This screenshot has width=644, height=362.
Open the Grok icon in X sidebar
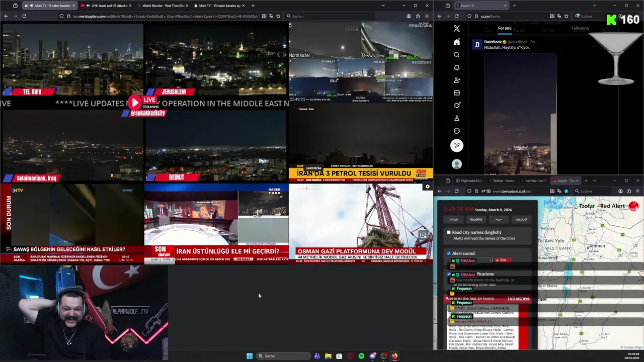point(457,105)
